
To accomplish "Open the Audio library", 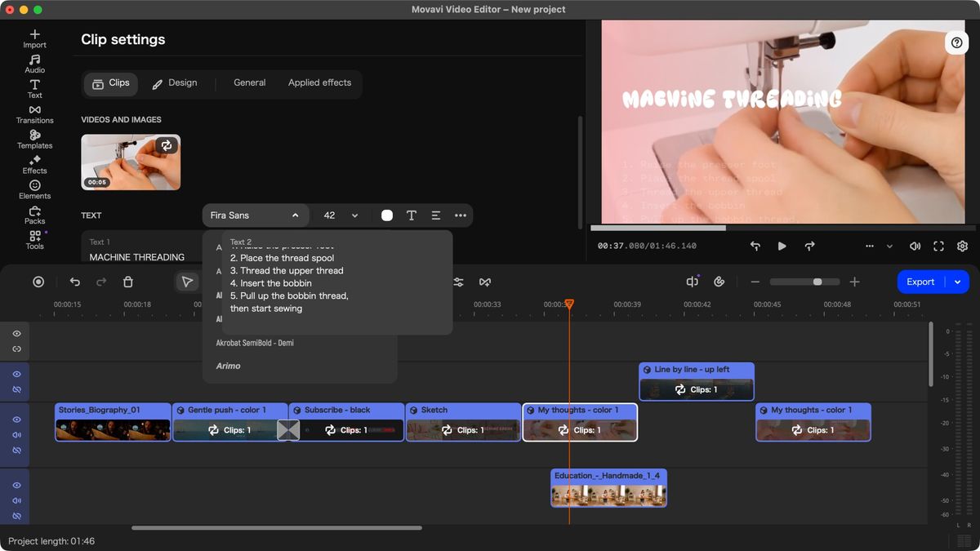I will pos(34,64).
